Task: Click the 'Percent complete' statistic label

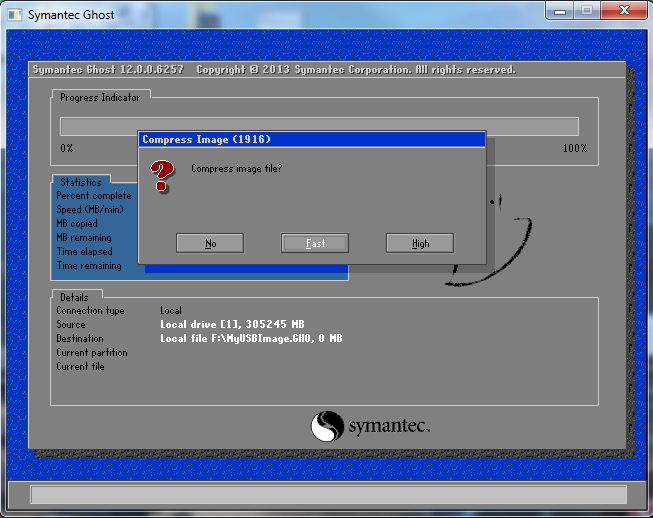Action: coord(94,196)
